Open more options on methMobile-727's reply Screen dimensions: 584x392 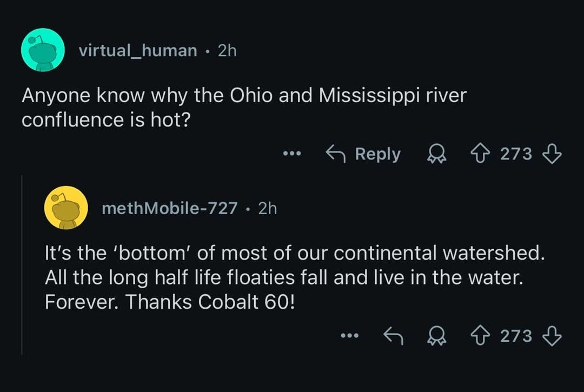[349, 336]
